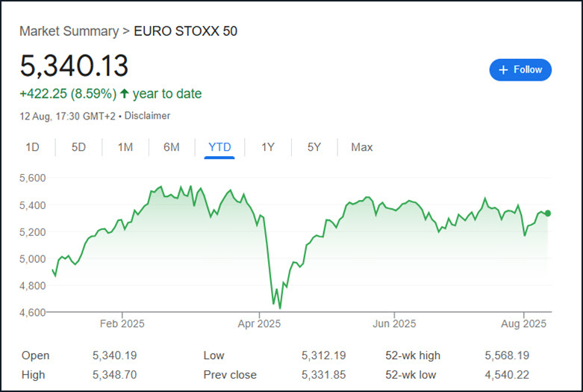Image resolution: width=583 pixels, height=392 pixels.
Task: Select the Max time range
Action: tap(361, 147)
